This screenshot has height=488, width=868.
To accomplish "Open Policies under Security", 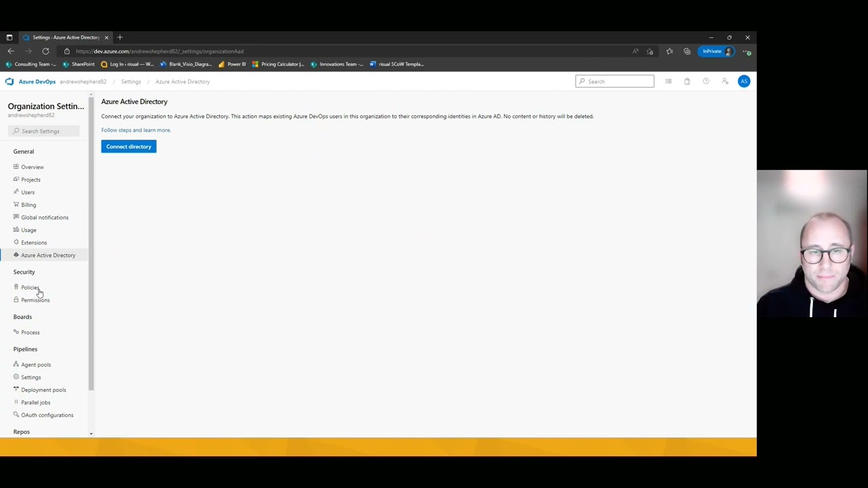I will [x=30, y=287].
